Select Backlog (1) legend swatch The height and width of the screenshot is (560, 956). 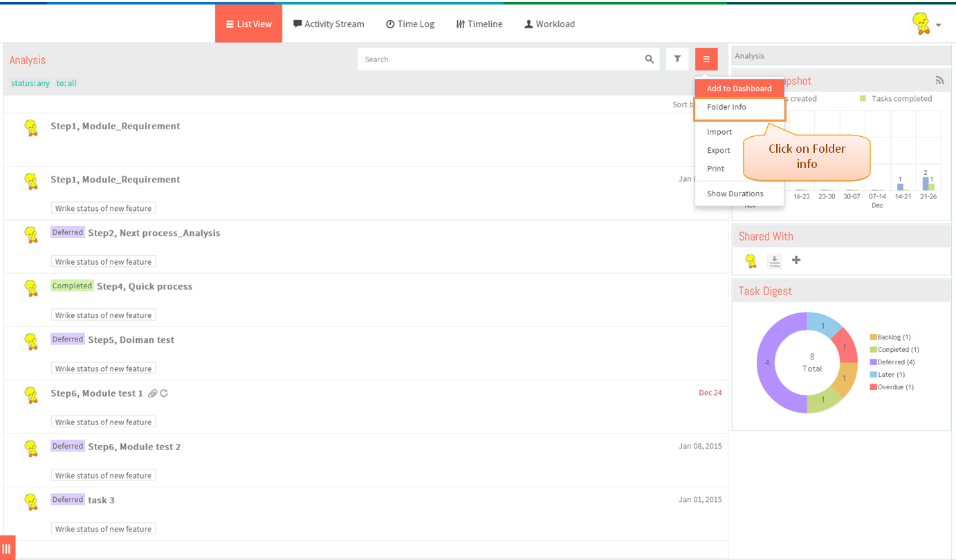click(873, 337)
